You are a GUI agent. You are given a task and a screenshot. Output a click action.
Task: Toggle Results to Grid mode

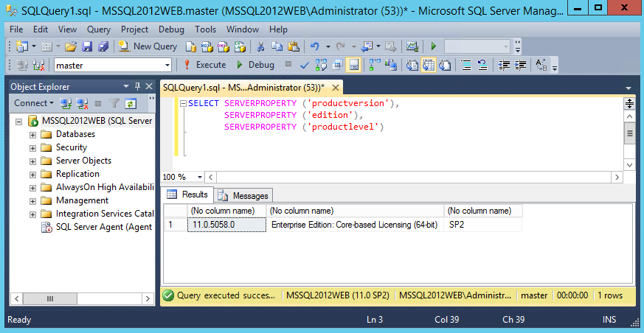pyautogui.click(x=428, y=65)
